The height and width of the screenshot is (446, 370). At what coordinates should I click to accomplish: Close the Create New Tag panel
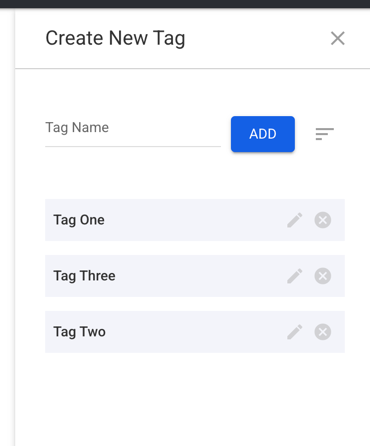pyautogui.click(x=337, y=38)
